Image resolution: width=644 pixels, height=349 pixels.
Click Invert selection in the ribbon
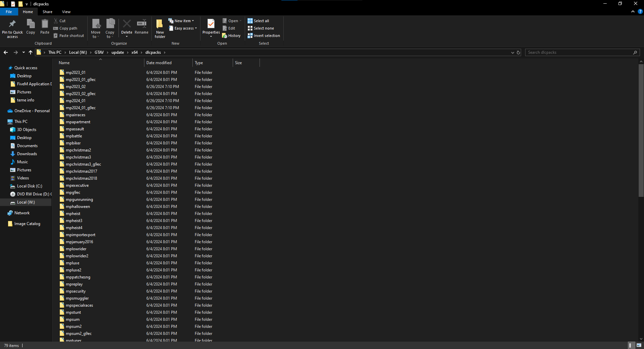(x=264, y=36)
